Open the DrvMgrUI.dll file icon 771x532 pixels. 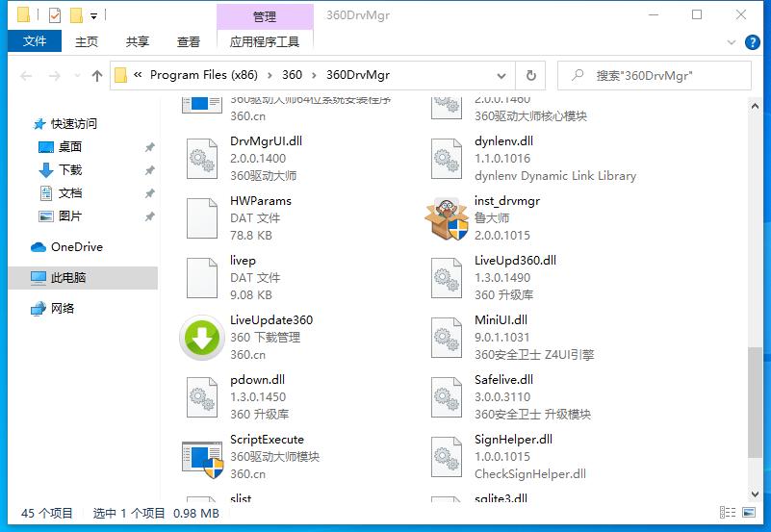pos(201,159)
